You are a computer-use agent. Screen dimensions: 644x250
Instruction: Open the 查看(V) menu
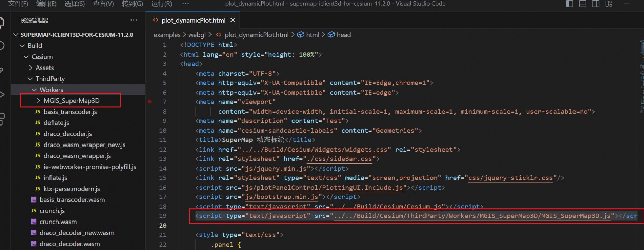tap(103, 4)
